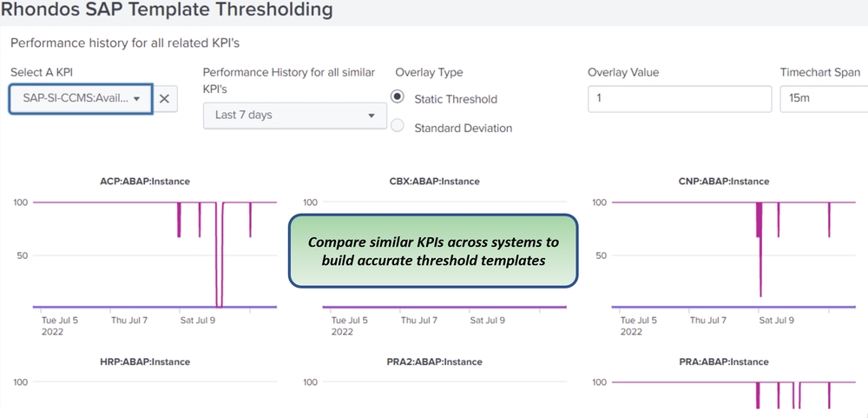Click the CBX:ABAP:Instance chart title
868x418 pixels.
(x=435, y=182)
